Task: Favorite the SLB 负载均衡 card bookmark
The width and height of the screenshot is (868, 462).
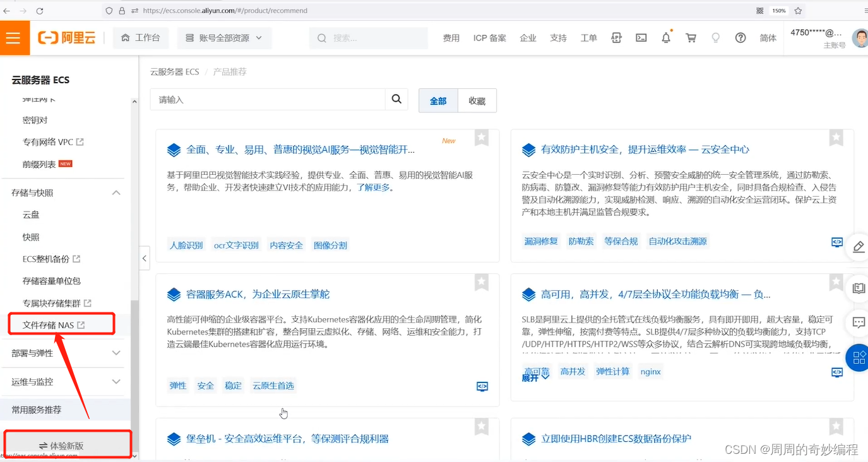Action: pyautogui.click(x=836, y=282)
